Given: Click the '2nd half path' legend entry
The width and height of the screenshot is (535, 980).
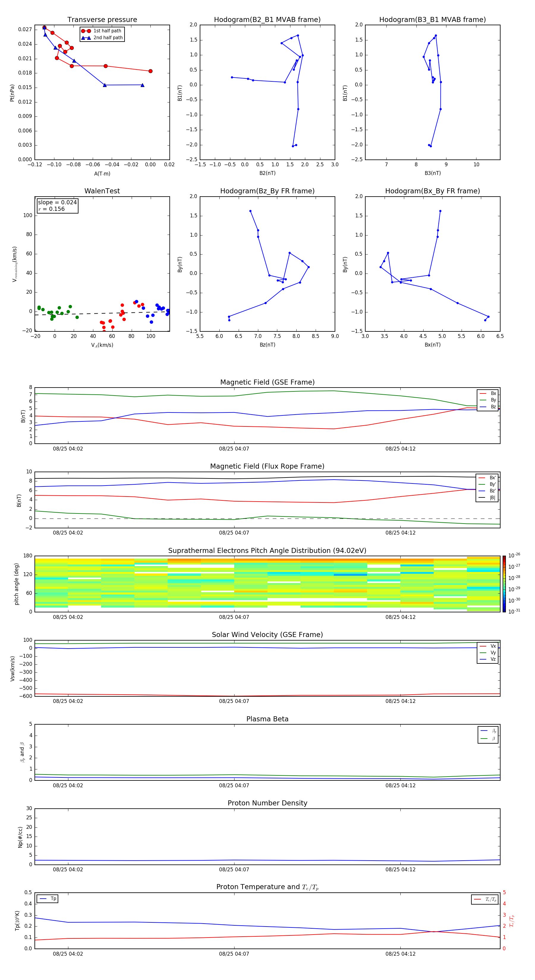Looking at the screenshot, I should pyautogui.click(x=102, y=38).
